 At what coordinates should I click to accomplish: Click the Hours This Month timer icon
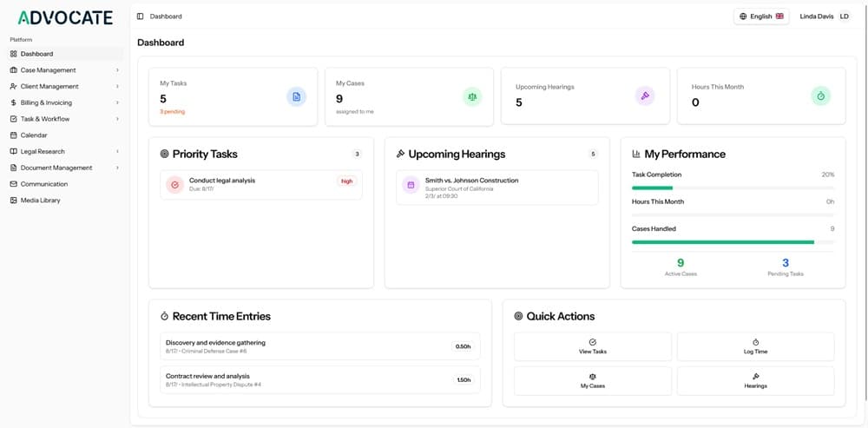820,96
